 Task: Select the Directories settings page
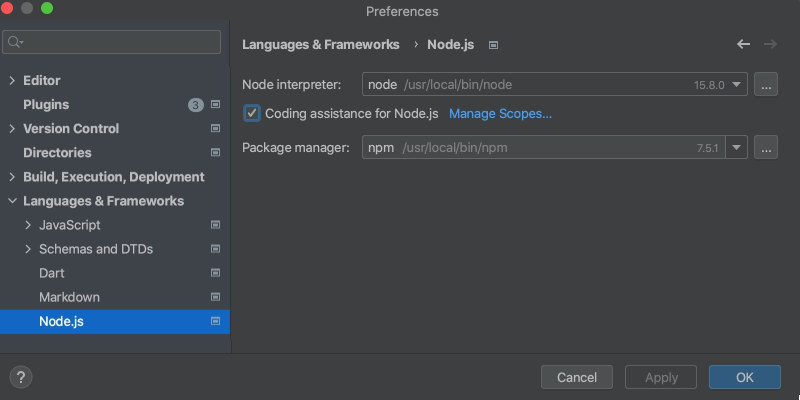57,153
